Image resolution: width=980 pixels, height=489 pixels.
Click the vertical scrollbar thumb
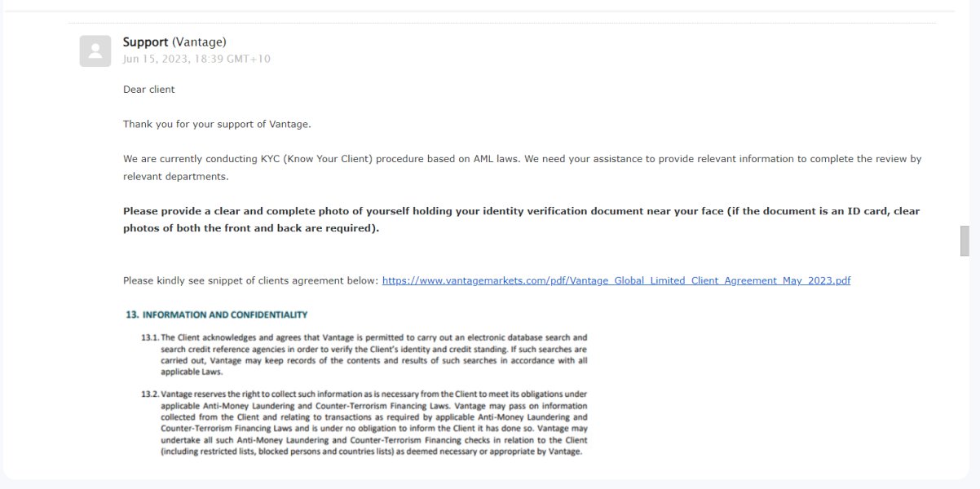pyautogui.click(x=965, y=241)
